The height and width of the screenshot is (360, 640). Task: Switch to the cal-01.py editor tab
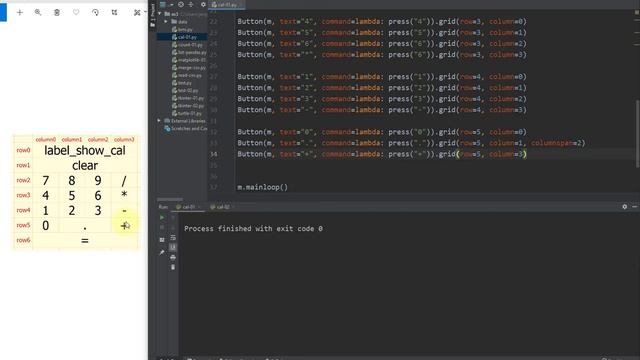click(227, 4)
